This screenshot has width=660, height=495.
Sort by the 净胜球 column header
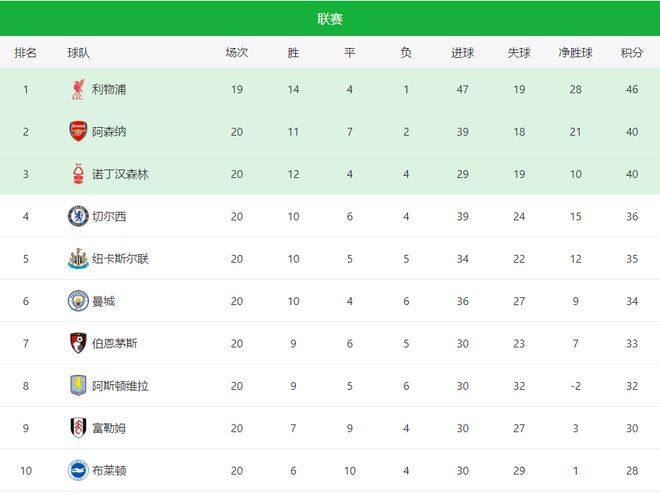click(575, 53)
